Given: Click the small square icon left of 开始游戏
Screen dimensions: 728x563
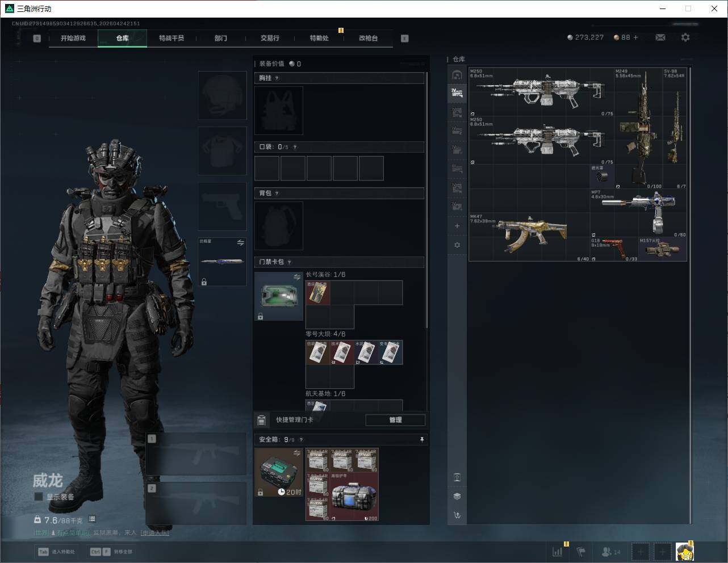Looking at the screenshot, I should click(37, 39).
